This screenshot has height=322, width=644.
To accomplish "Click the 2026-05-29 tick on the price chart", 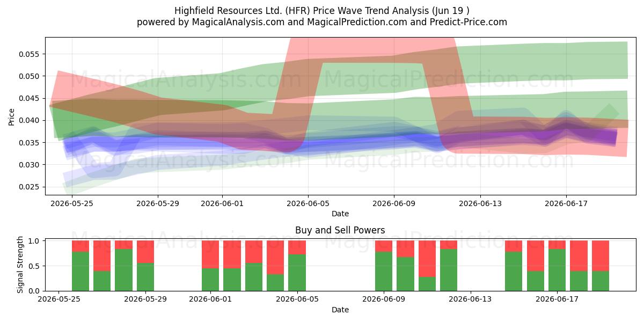I will tap(158, 203).
